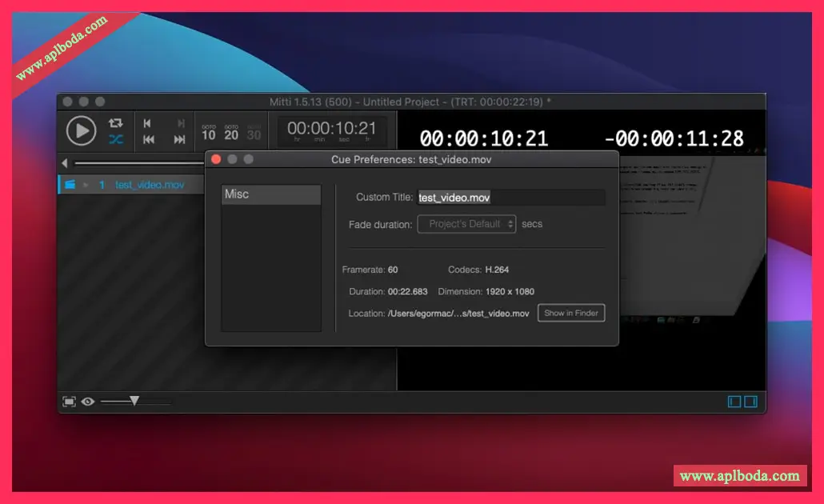This screenshot has width=824, height=504.
Task: Click the 00:00:10:21 timecode entry display
Action: click(331, 130)
